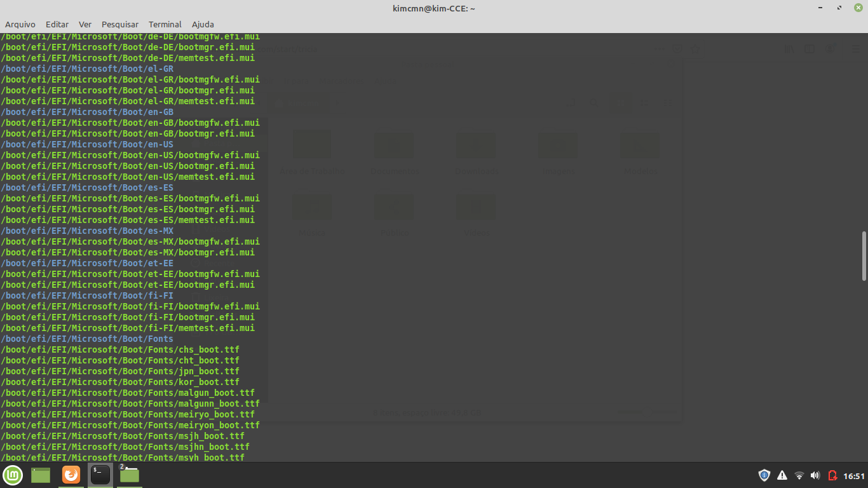Open the Pesquisar menu

pyautogui.click(x=120, y=24)
